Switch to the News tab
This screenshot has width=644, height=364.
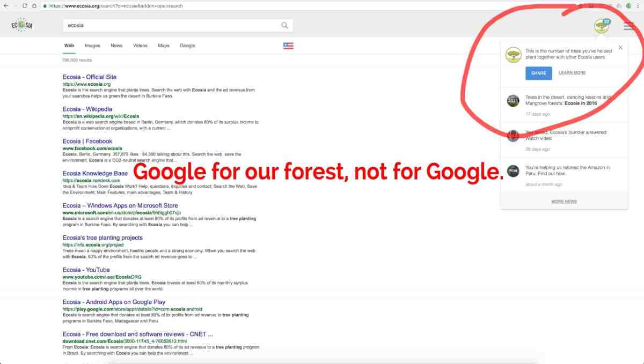tap(116, 46)
